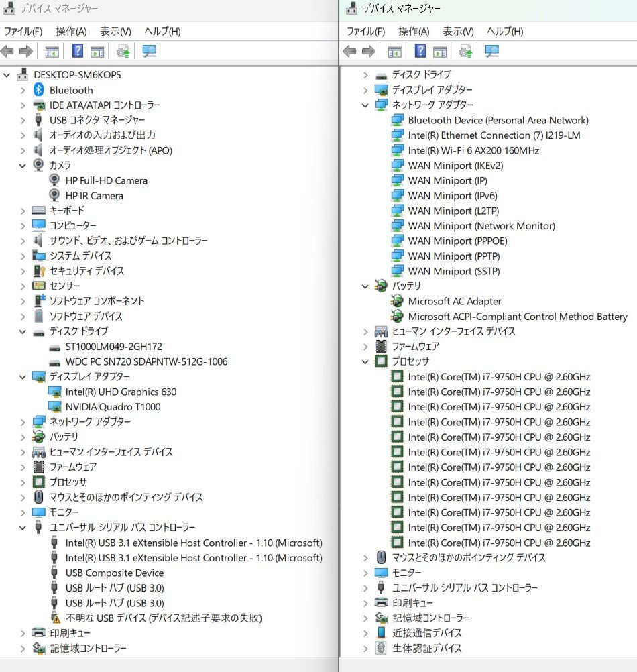This screenshot has width=637, height=672.
Task: Select first Intel(R) Core(TM) i7-9750H entry
Action: (499, 377)
